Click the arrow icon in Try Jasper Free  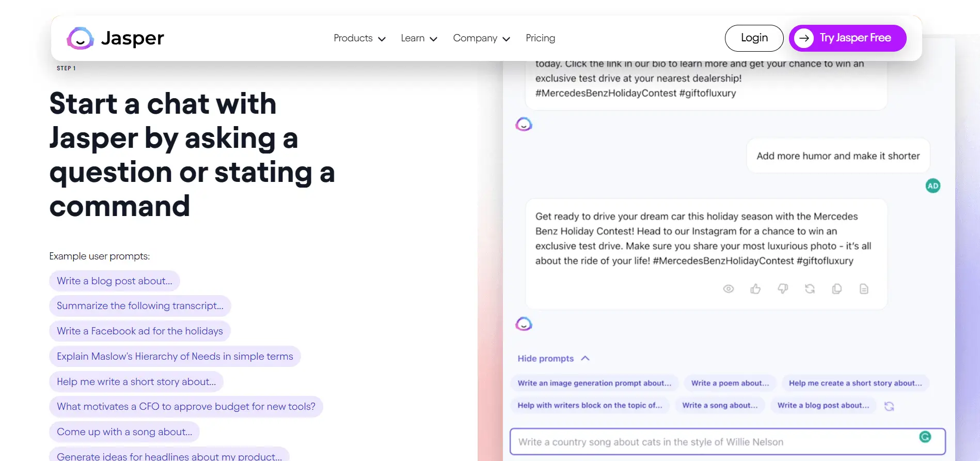(803, 38)
